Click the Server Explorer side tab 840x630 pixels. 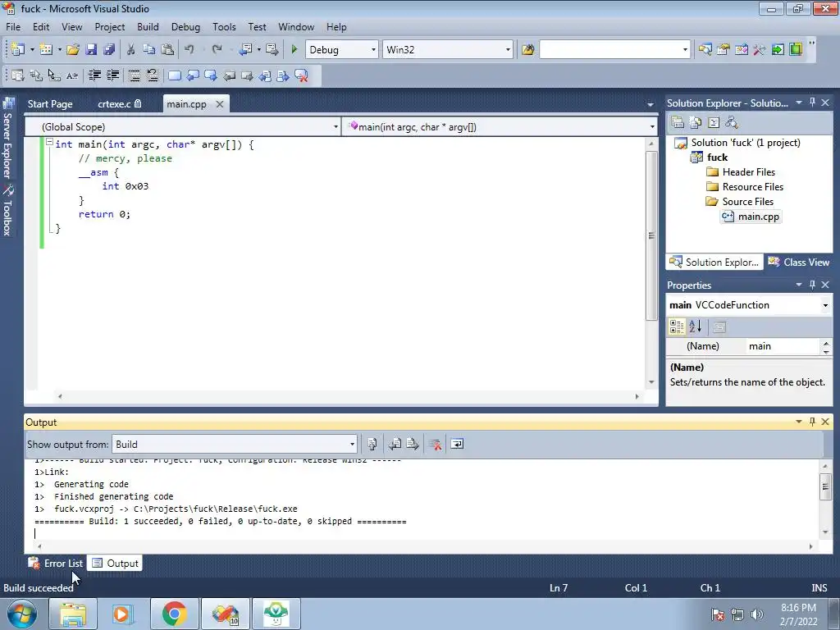point(7,138)
